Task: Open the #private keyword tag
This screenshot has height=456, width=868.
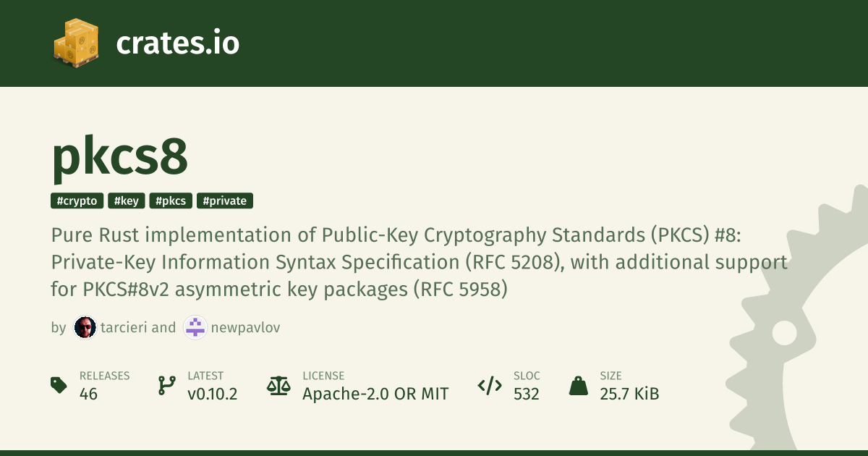Action: click(x=224, y=201)
